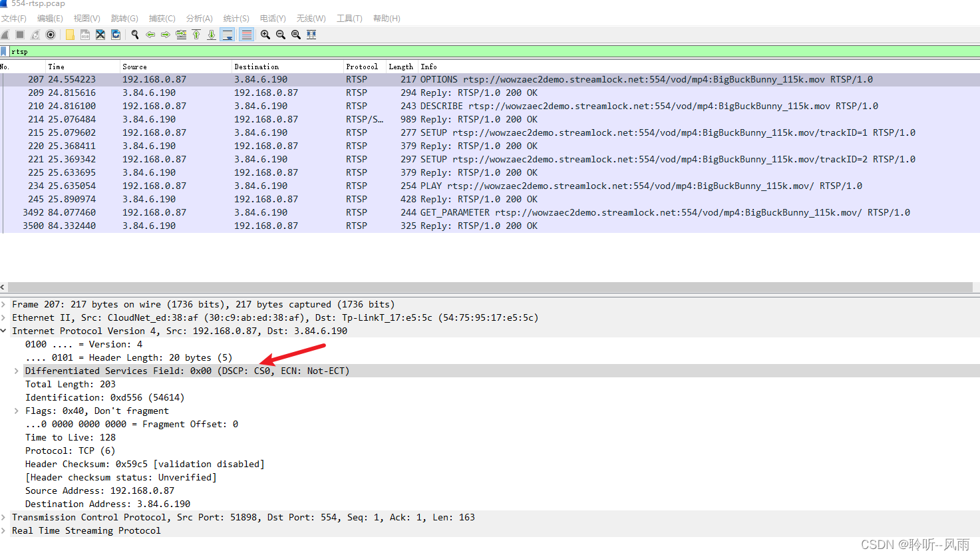Click the rtsp display filter field
This screenshot has height=557, width=980.
pyautogui.click(x=494, y=51)
